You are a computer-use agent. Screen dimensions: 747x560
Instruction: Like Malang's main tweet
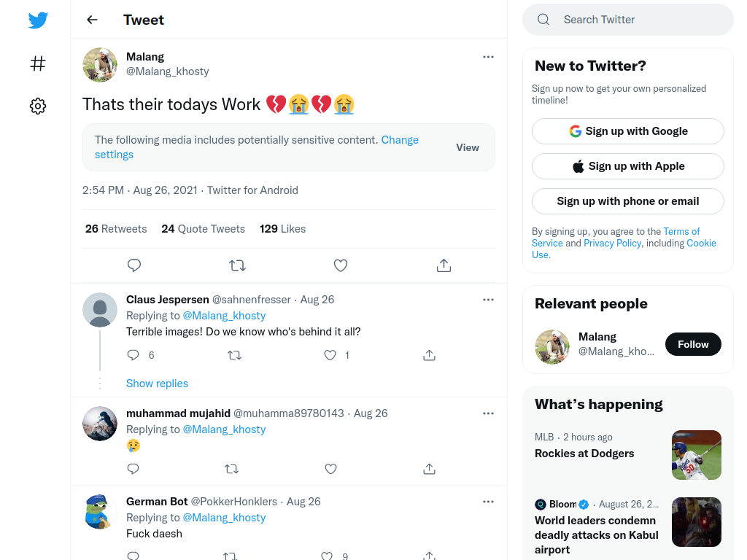tap(341, 265)
